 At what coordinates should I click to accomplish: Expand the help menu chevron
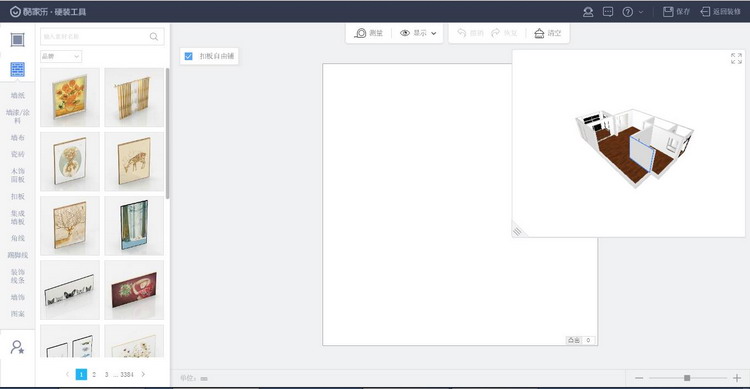click(641, 12)
